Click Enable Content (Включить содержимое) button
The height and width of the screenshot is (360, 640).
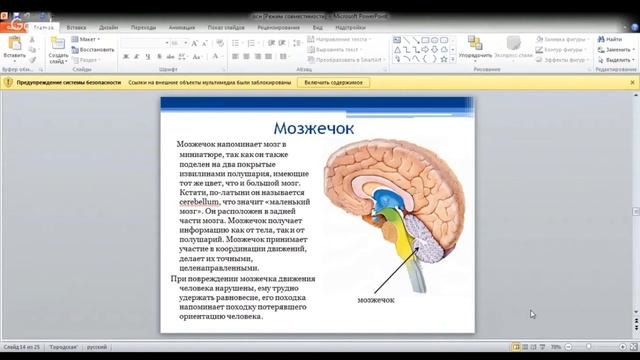click(x=333, y=82)
